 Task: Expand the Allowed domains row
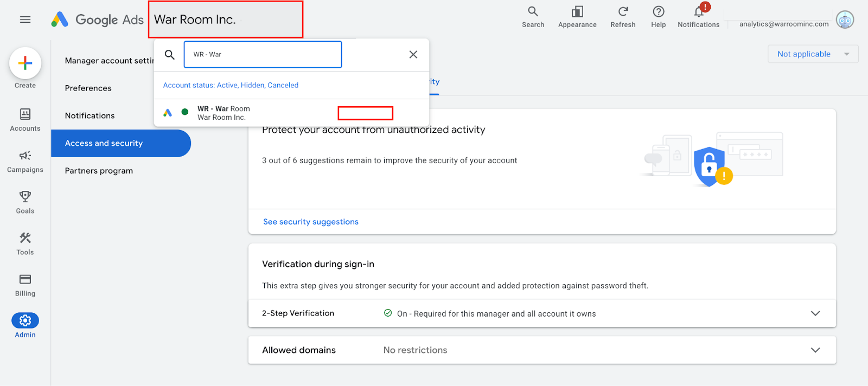tap(815, 350)
